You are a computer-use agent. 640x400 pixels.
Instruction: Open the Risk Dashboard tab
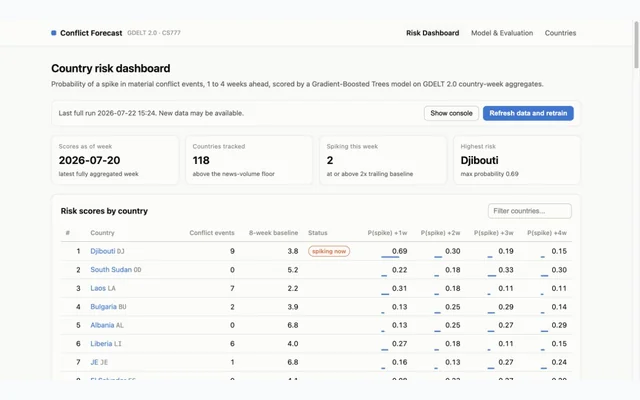coord(432,33)
